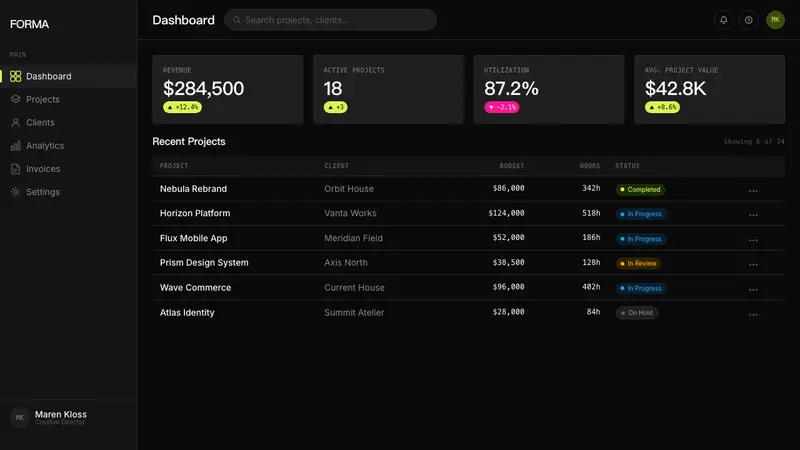Open more options for Atlas Identity row
800x450 pixels.
[x=753, y=314]
